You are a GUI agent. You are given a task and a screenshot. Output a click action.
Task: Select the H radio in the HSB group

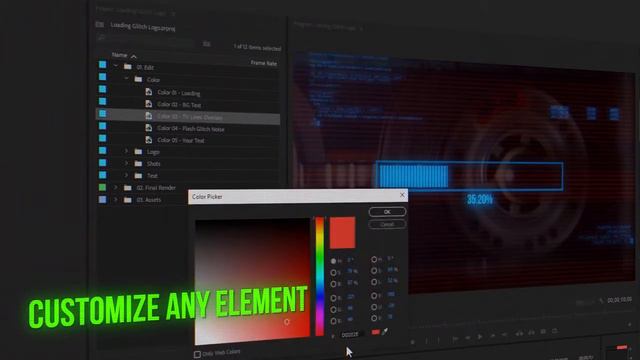click(333, 261)
